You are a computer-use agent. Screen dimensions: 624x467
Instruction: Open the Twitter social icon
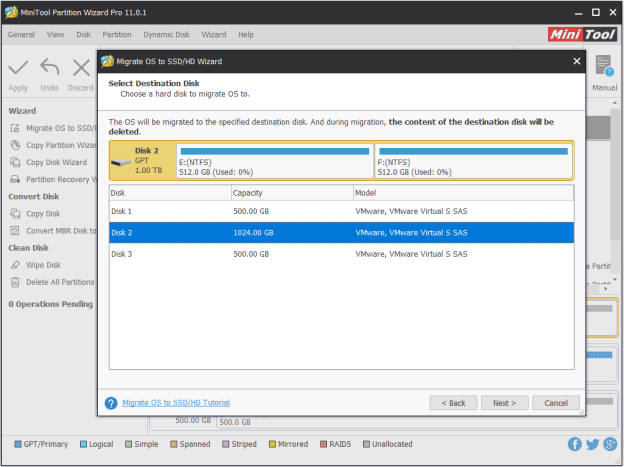click(x=592, y=444)
